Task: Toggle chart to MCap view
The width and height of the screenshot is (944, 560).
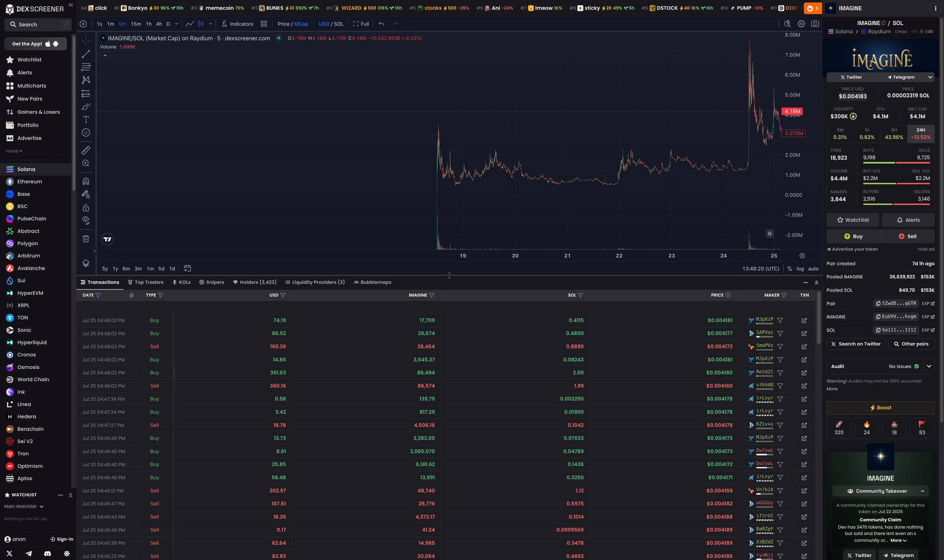Action: [301, 24]
